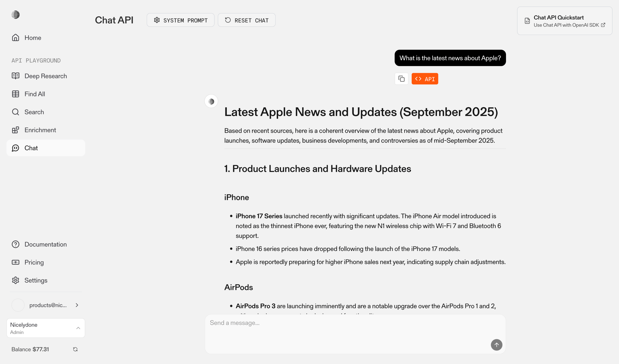
Task: Reset the chat conversation
Action: [247, 20]
